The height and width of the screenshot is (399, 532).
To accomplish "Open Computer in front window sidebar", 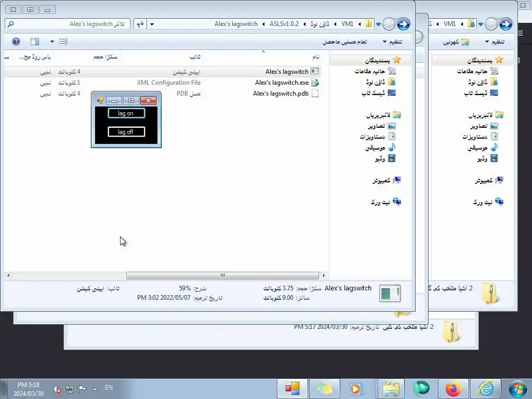I will coord(387,180).
